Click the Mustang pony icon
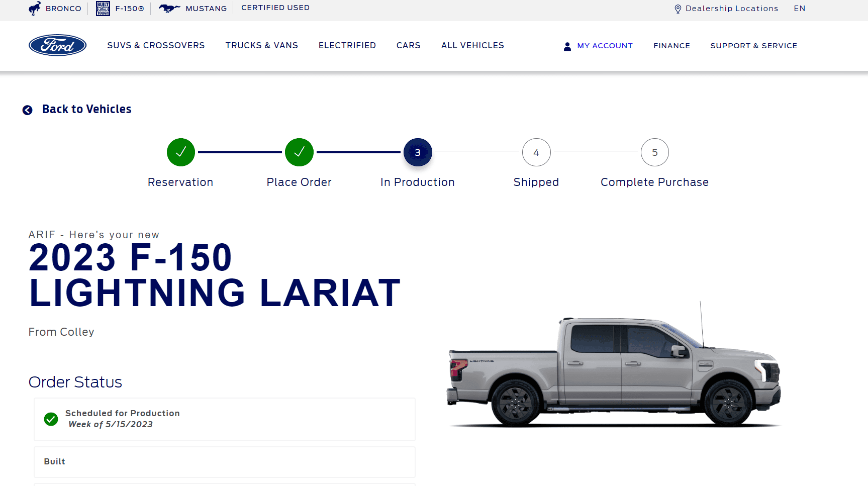 [169, 9]
